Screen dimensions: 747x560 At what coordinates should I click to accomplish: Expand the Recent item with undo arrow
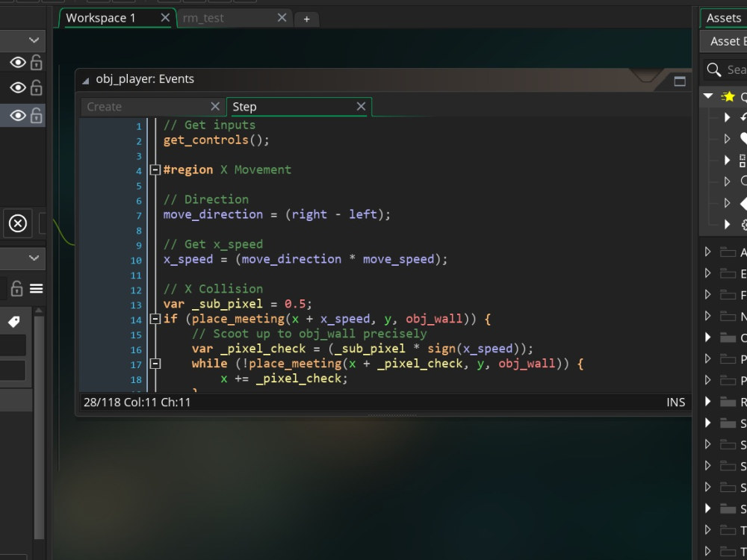(x=727, y=117)
